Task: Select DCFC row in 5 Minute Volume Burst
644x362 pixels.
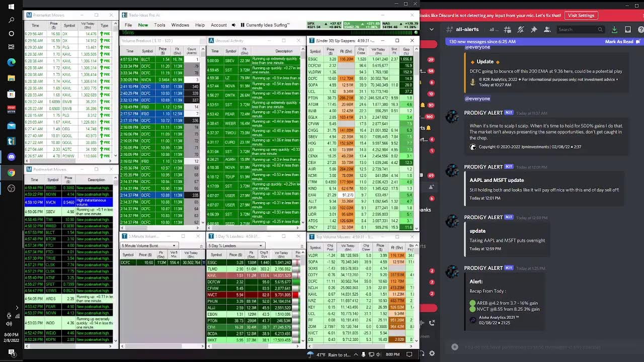Action: coord(163,262)
